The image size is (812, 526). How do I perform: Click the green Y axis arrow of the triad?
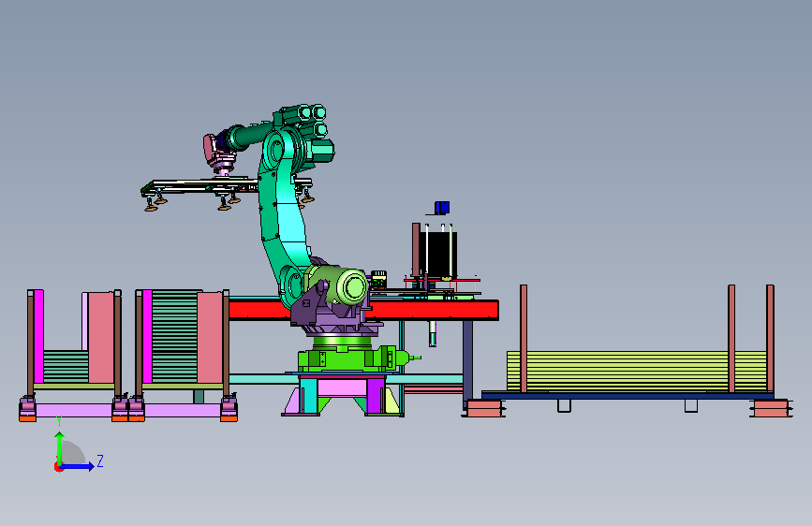(x=60, y=447)
